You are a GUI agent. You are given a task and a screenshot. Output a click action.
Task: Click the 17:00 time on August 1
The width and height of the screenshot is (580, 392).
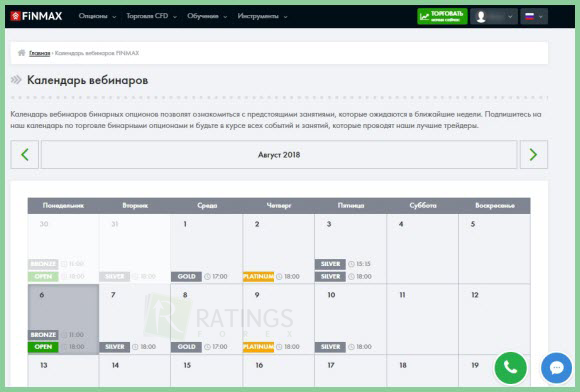220,277
